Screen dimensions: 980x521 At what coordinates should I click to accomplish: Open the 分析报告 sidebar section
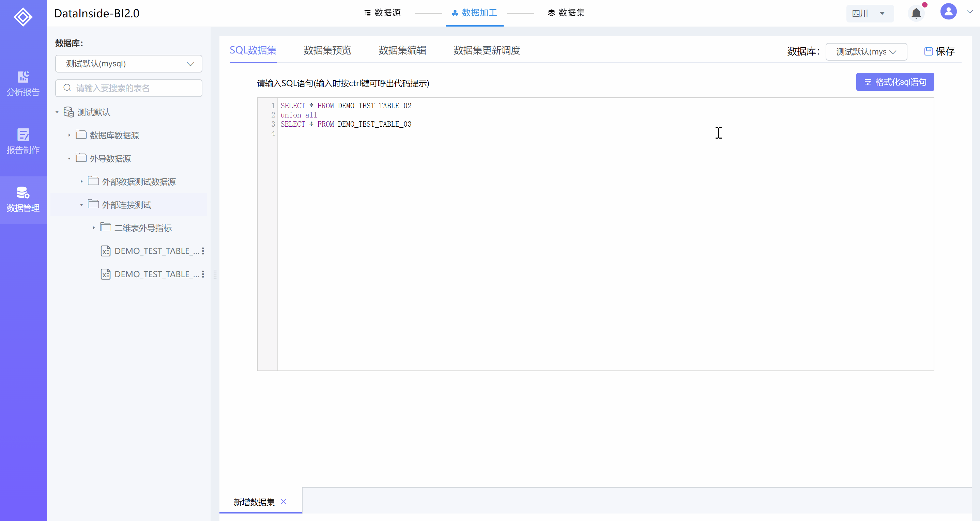coord(23,83)
